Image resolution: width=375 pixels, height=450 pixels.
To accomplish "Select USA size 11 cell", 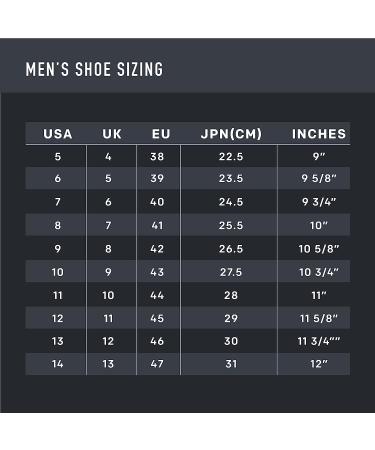I will coord(58,295).
